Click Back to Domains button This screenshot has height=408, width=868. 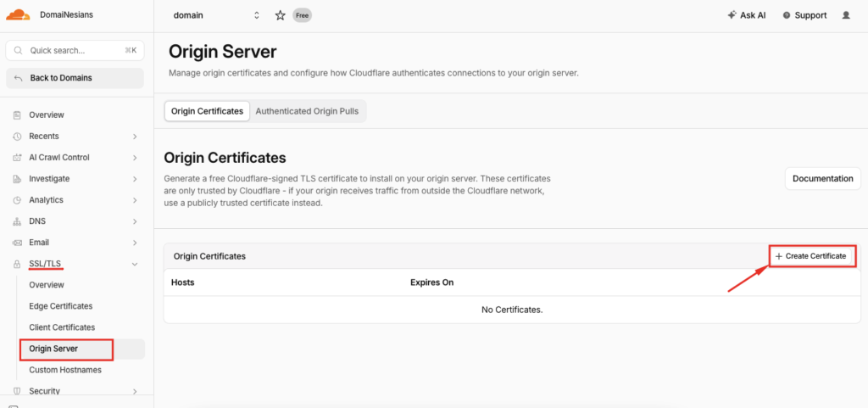pyautogui.click(x=75, y=78)
